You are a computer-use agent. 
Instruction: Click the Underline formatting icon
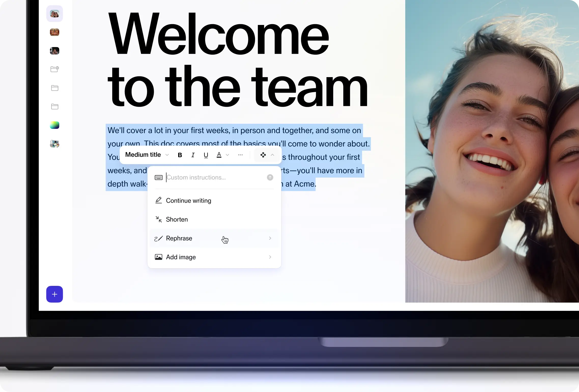coord(206,155)
